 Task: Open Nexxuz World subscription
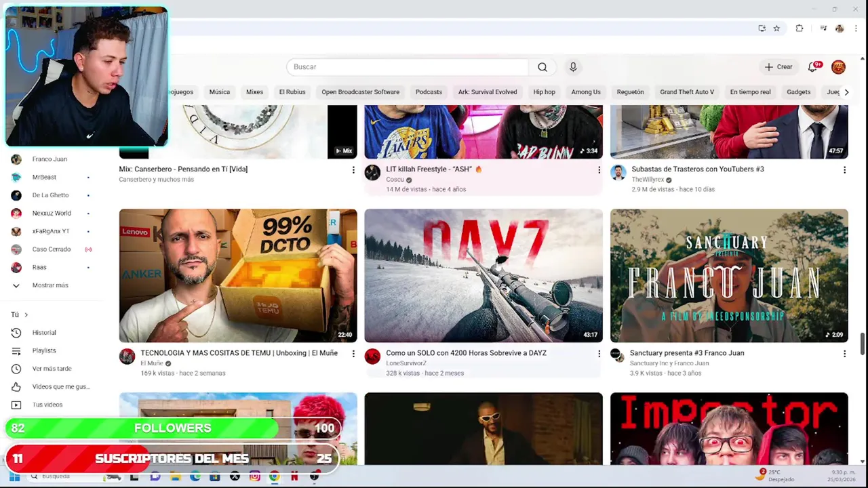pos(50,213)
